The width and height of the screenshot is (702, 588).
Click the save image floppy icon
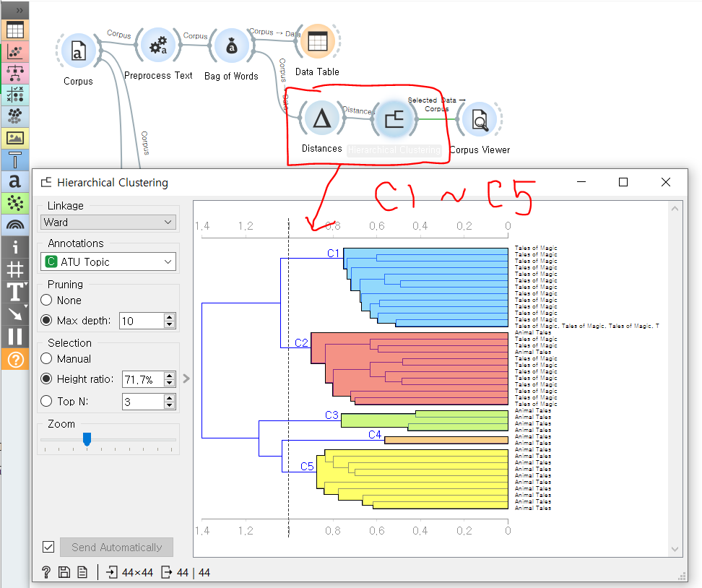point(64,572)
